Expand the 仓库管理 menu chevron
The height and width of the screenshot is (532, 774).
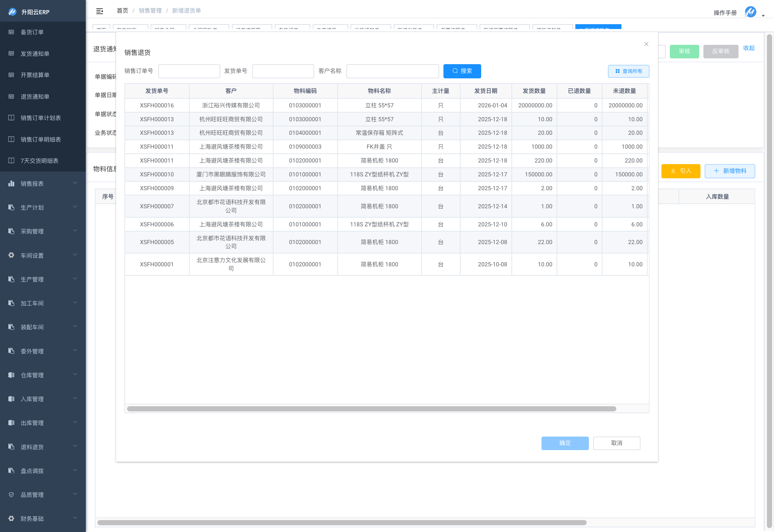pos(75,375)
